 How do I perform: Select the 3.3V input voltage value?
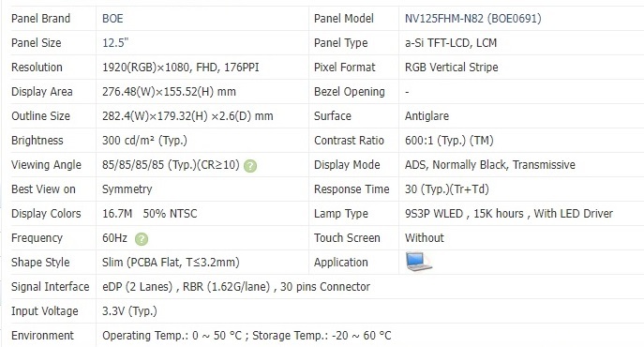[x=129, y=311]
